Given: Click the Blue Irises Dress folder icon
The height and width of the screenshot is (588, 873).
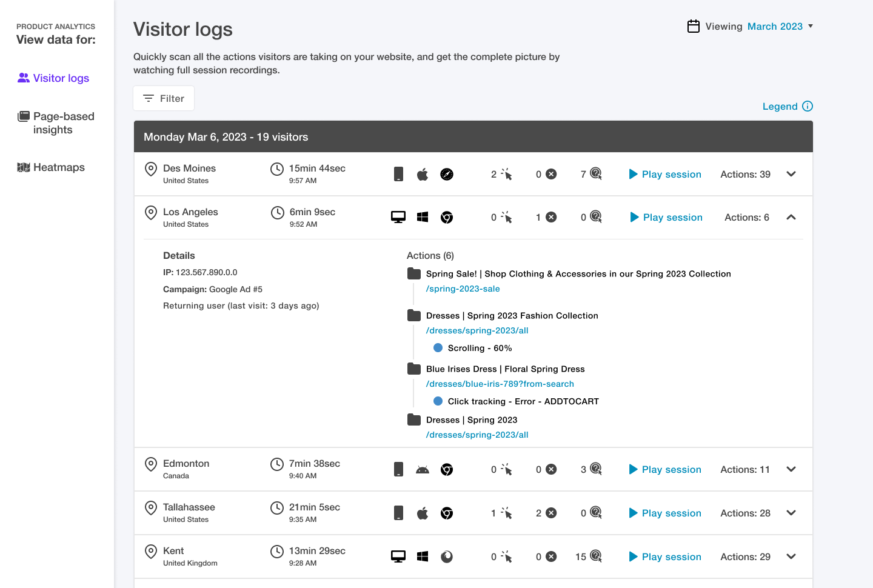Looking at the screenshot, I should [x=414, y=369].
